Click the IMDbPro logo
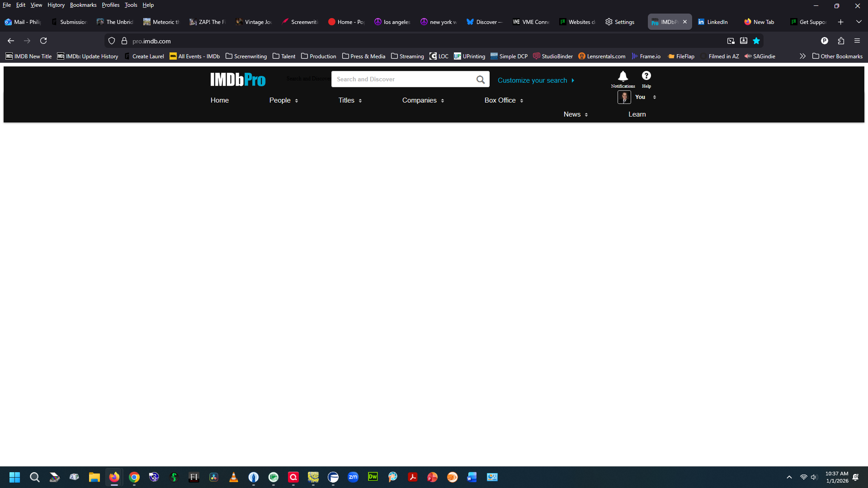The width and height of the screenshot is (868, 488). (238, 80)
